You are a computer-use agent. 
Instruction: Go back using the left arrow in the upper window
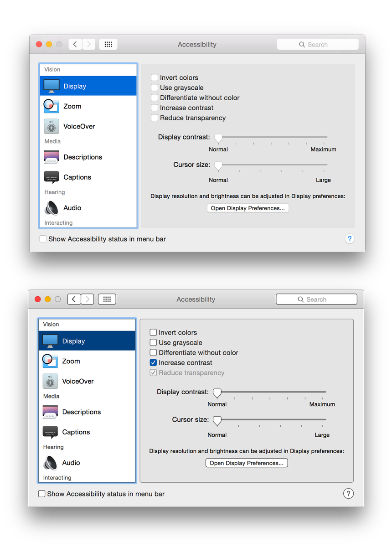click(x=75, y=44)
